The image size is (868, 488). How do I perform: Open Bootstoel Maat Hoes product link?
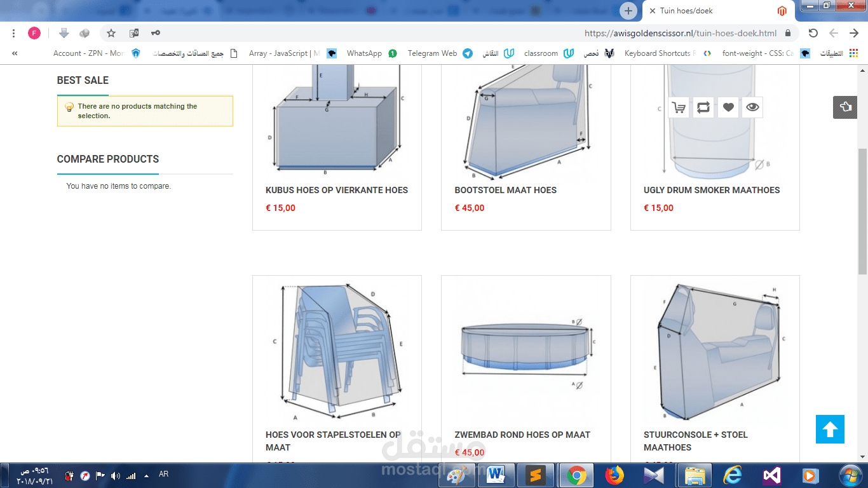(506, 190)
